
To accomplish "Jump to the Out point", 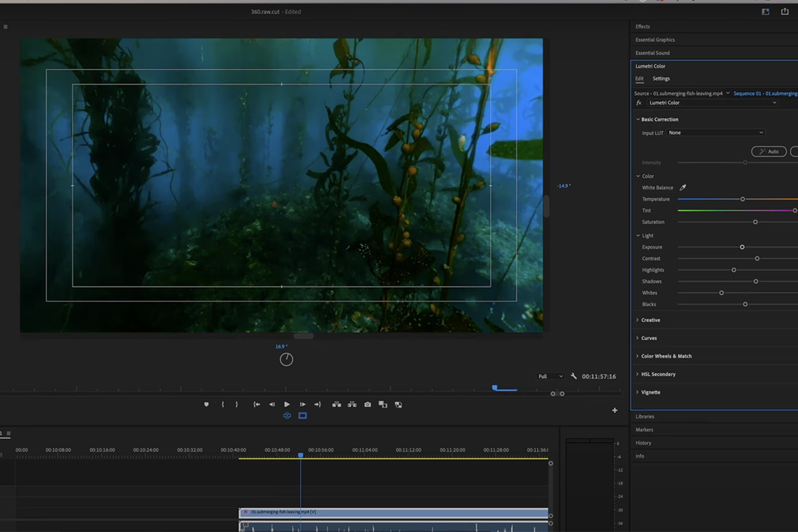I will (318, 404).
